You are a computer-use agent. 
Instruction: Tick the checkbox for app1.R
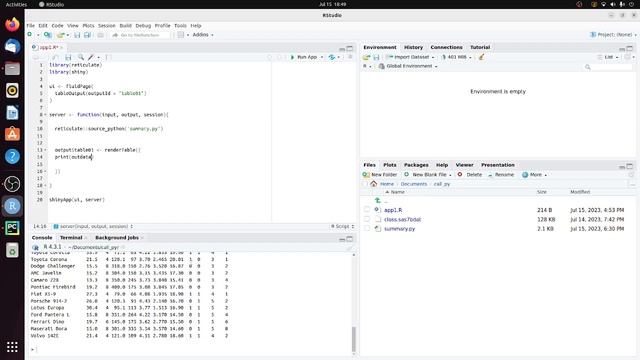click(x=367, y=209)
